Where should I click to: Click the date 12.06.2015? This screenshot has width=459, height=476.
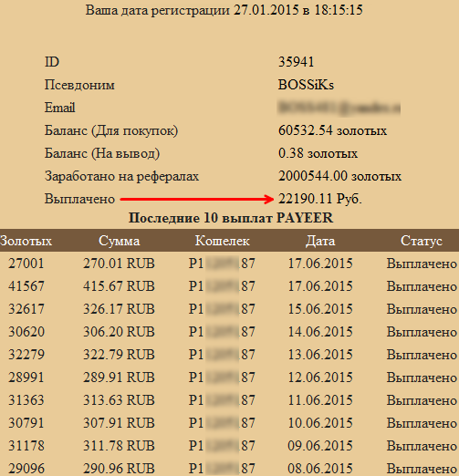click(320, 378)
